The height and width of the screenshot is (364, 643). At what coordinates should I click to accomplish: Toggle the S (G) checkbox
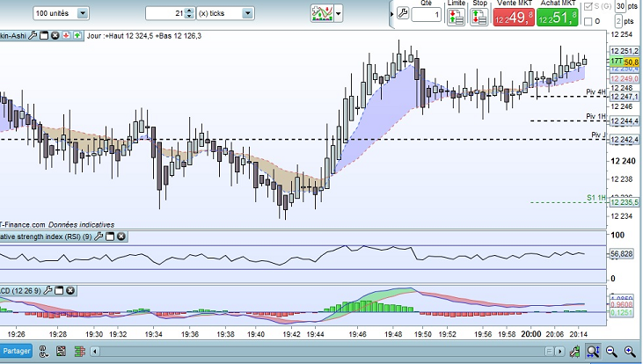(588, 6)
